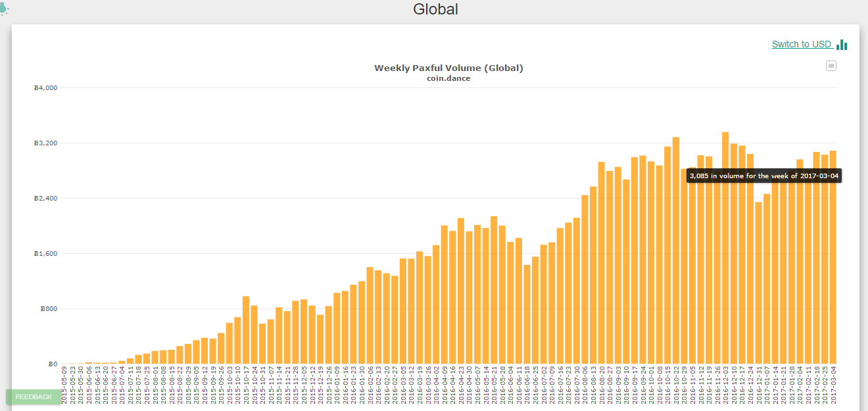Select the dipped bar for week 2016-12-31
Image resolution: width=868 pixels, height=411 pixels.
(758, 283)
